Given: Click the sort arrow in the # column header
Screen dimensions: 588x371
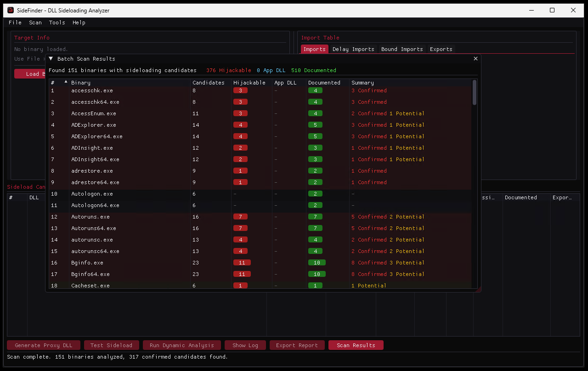Looking at the screenshot, I should 66,82.
